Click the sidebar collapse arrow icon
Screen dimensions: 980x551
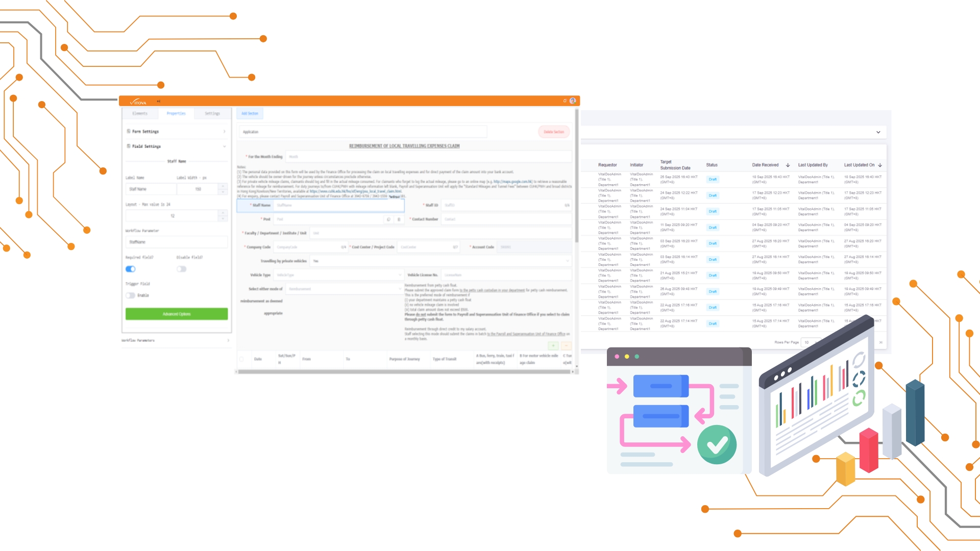click(158, 102)
